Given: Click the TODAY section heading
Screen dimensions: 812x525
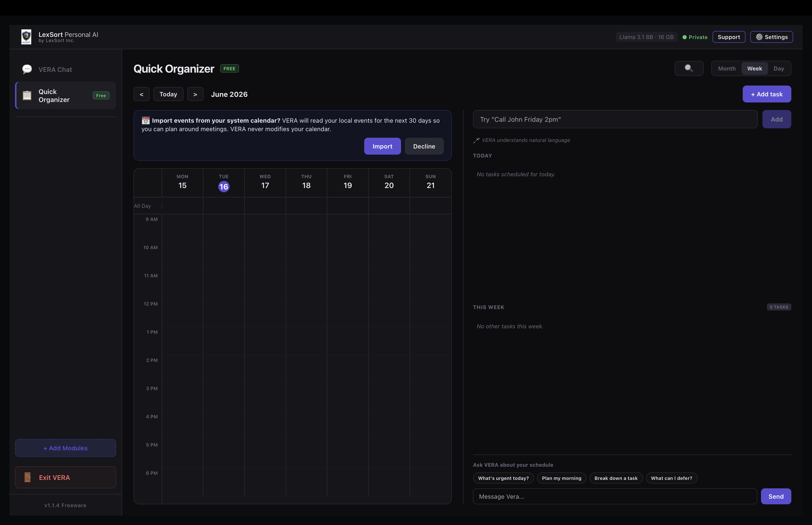Looking at the screenshot, I should [482, 155].
